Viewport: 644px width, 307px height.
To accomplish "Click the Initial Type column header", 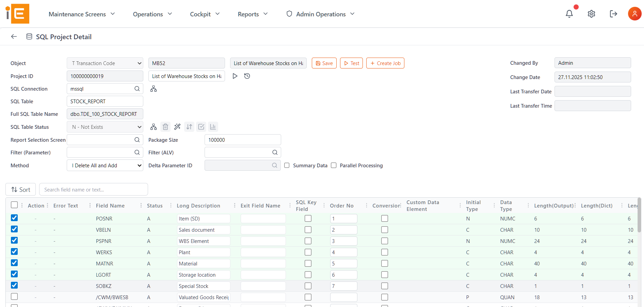I will tap(473, 205).
